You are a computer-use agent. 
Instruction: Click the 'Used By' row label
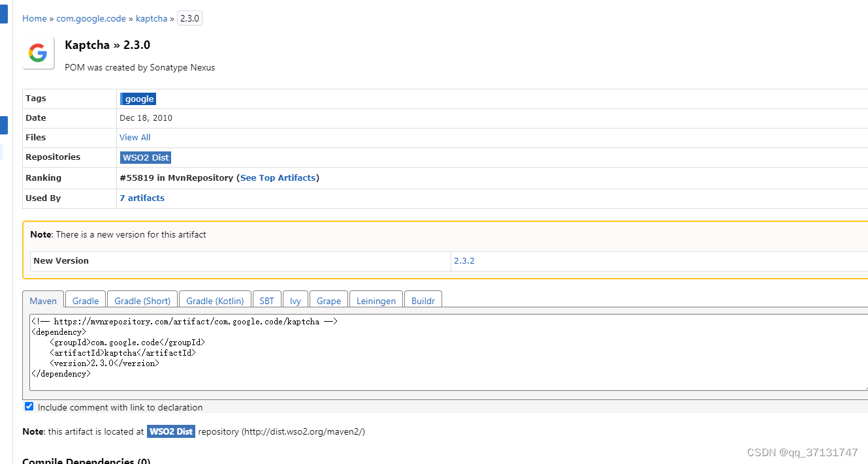43,198
